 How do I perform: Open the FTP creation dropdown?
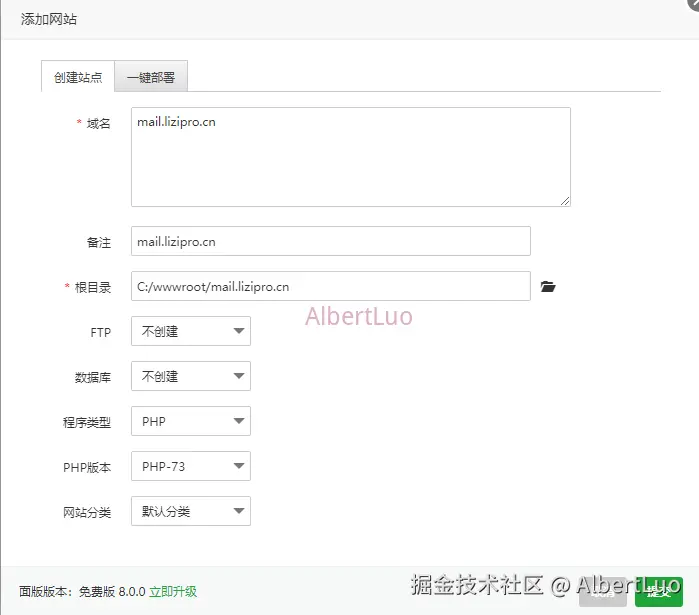click(x=191, y=331)
